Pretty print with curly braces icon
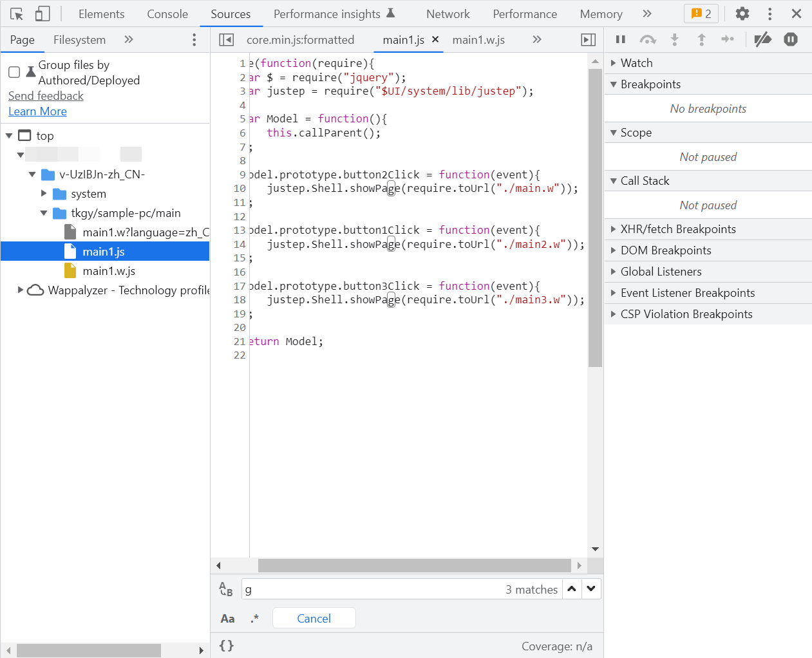Screen dimensions: 812x658 coord(227,646)
